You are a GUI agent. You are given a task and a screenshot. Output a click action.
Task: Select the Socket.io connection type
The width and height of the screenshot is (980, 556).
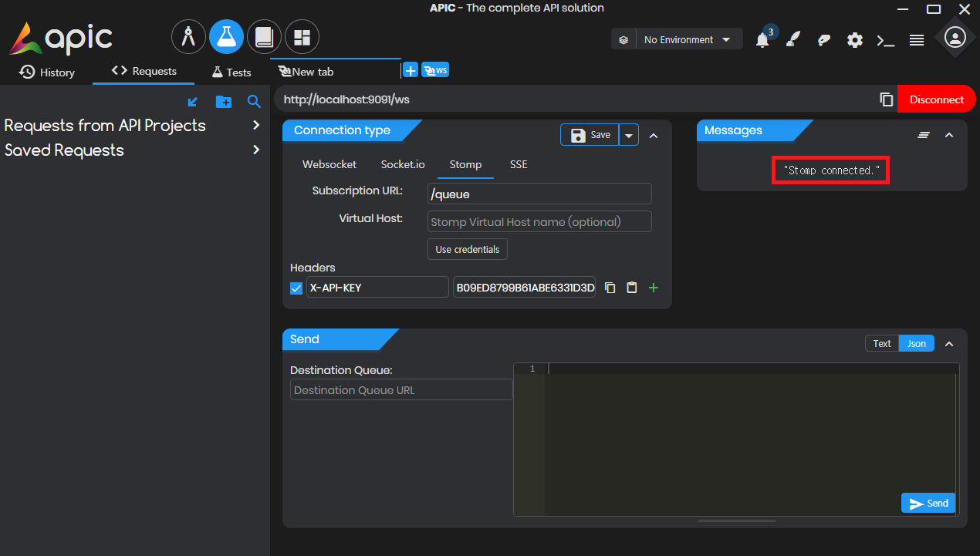pos(403,164)
